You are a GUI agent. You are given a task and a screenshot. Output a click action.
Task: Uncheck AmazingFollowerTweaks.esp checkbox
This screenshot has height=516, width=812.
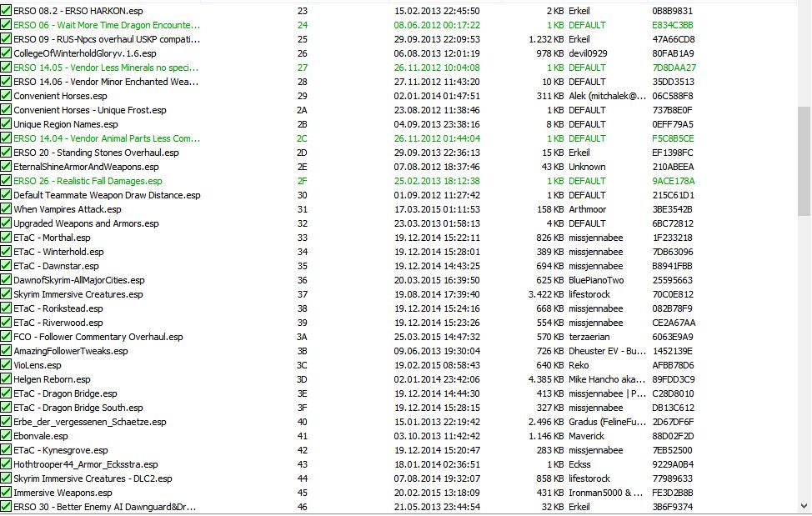pos(6,350)
